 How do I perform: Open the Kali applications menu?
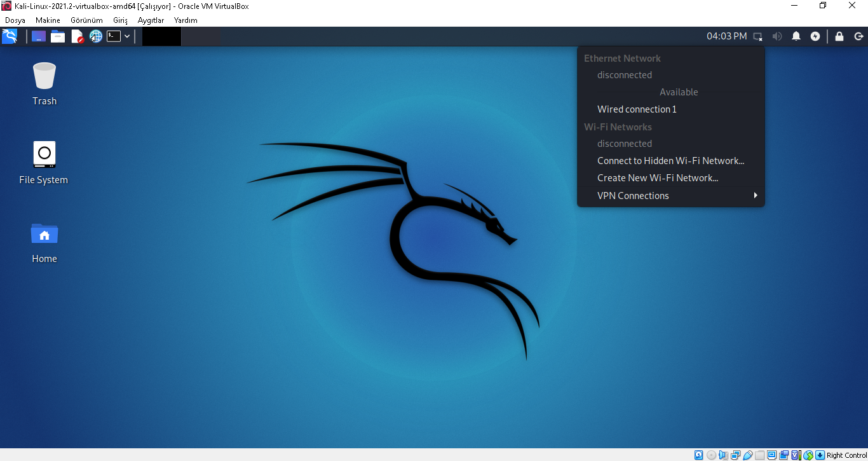(x=10, y=36)
